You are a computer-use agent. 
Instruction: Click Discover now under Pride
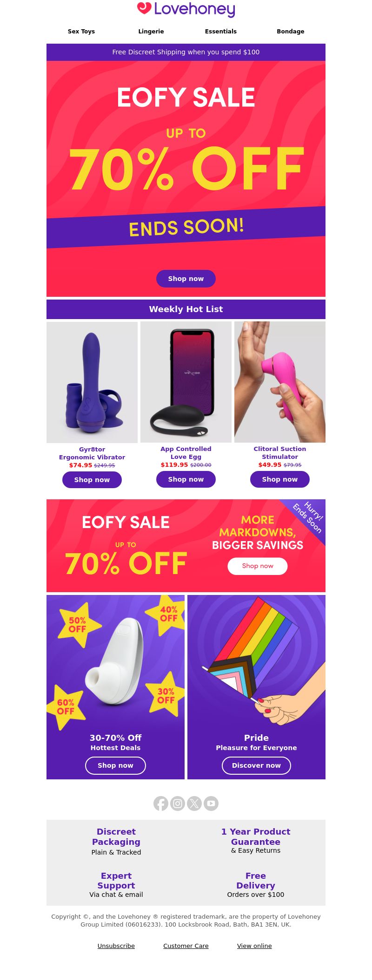256,765
